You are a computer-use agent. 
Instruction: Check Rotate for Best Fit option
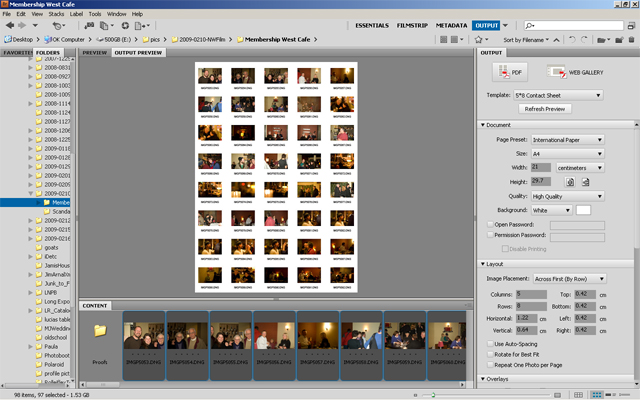(490, 355)
